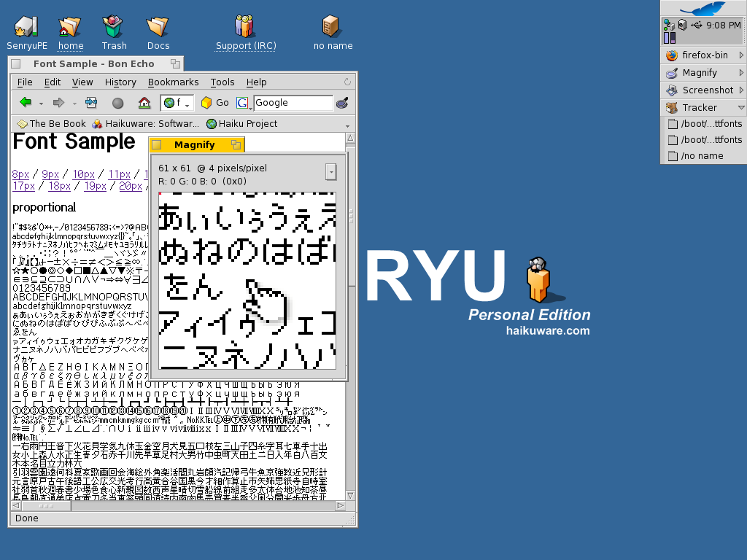Collapse the Tracker entry in Deskbar

click(741, 108)
